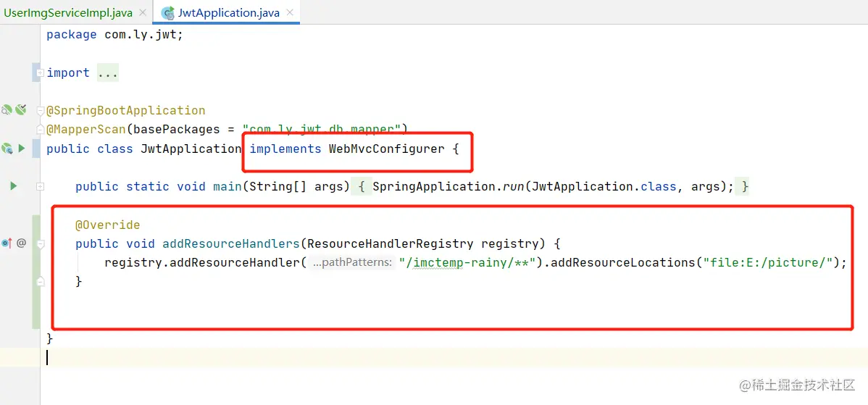Click the override gutter icon beside addResourceHandlers

[x=6, y=243]
